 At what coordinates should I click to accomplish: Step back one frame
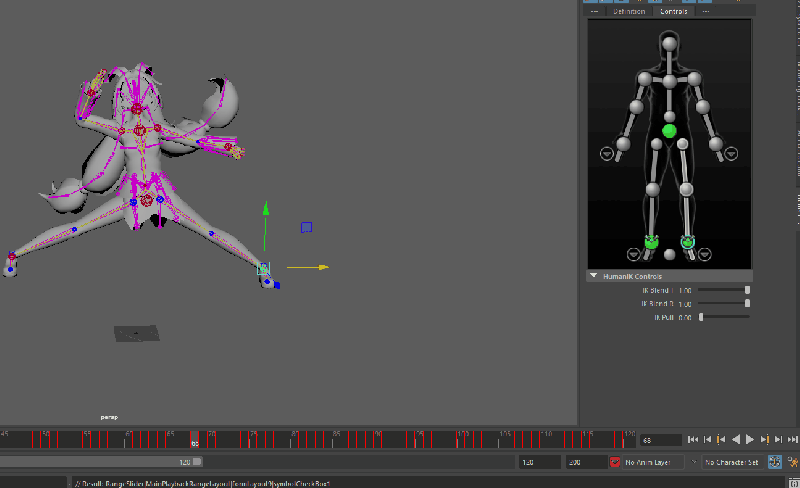click(707, 440)
